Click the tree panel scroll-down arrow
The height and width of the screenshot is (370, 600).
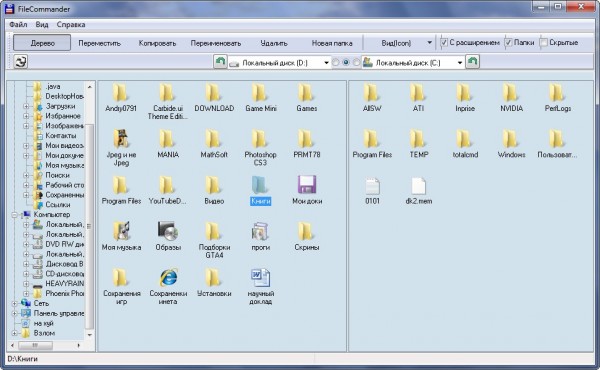click(90, 335)
